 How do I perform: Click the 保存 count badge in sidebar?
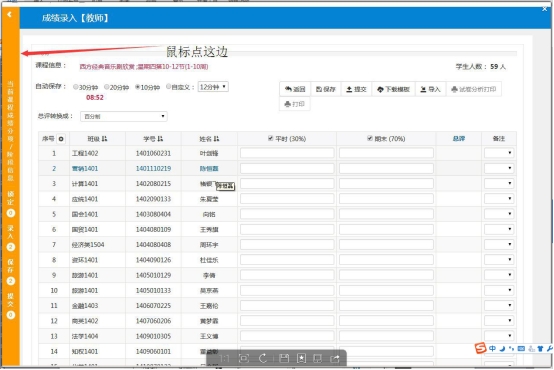point(11,281)
